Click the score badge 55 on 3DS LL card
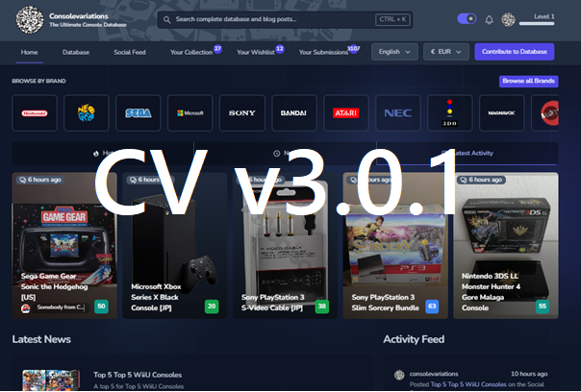This screenshot has width=581, height=392. click(543, 306)
